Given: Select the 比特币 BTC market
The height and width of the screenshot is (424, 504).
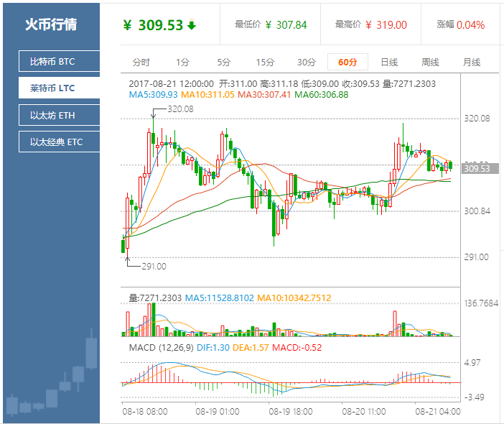Looking at the screenshot, I should 60,61.
